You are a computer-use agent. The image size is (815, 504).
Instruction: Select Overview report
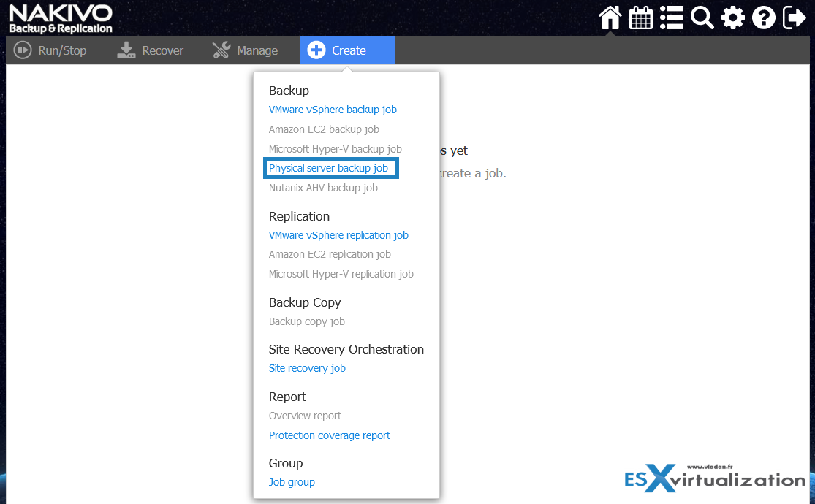coord(305,416)
